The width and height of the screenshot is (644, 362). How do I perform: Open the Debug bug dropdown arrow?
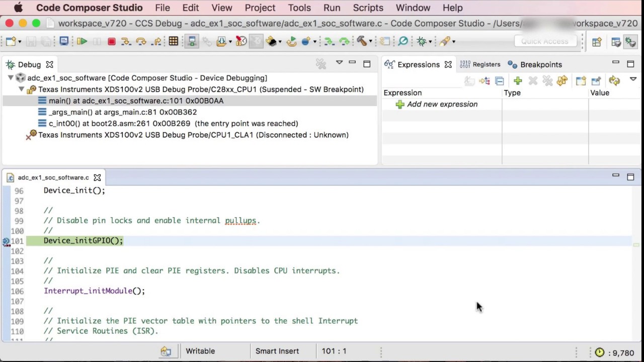click(x=430, y=42)
